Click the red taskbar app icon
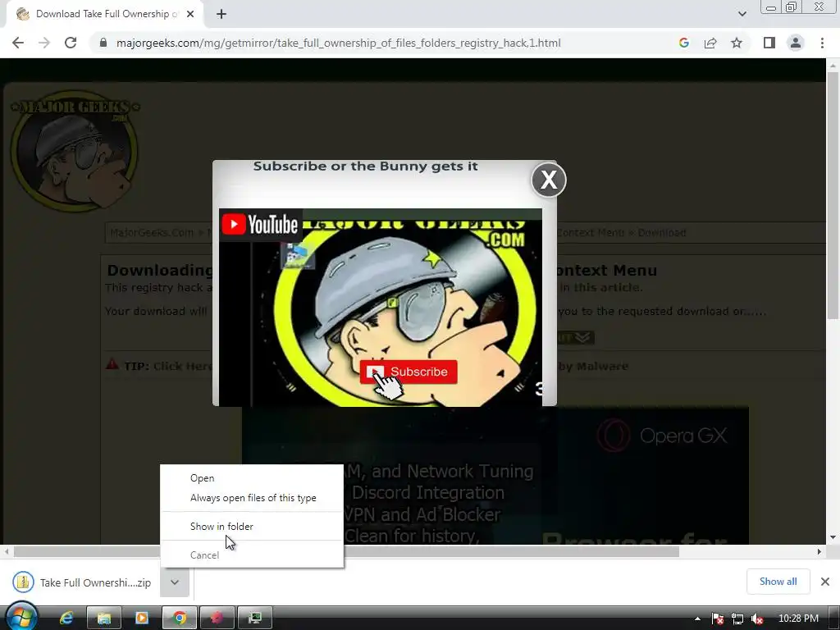Image resolution: width=840 pixels, height=630 pixels. coord(217,618)
